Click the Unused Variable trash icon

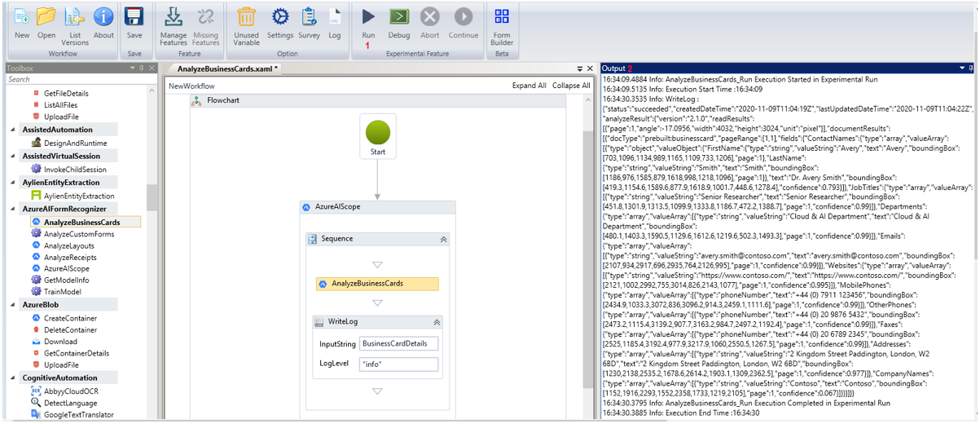(x=246, y=18)
